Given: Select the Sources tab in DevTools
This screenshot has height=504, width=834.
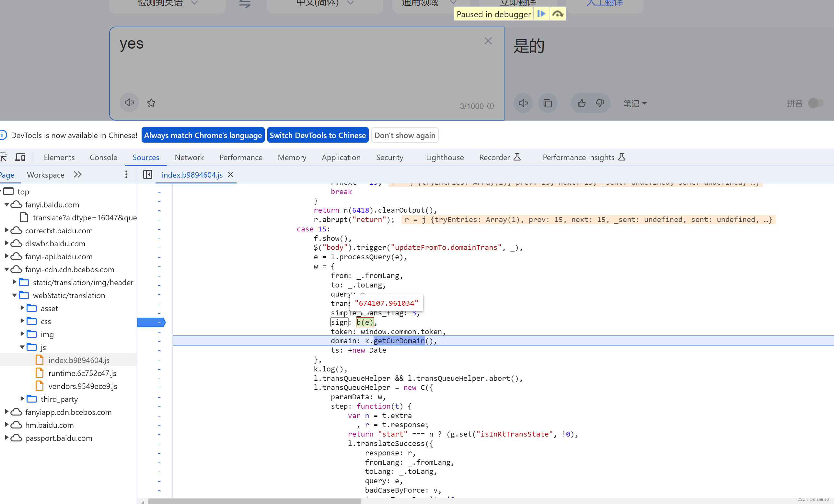Looking at the screenshot, I should (x=145, y=157).
